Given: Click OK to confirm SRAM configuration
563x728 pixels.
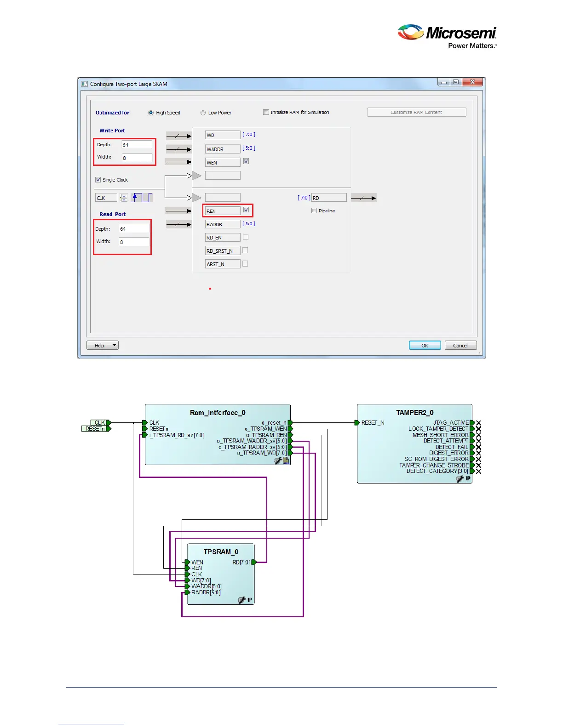Looking at the screenshot, I should coord(425,345).
